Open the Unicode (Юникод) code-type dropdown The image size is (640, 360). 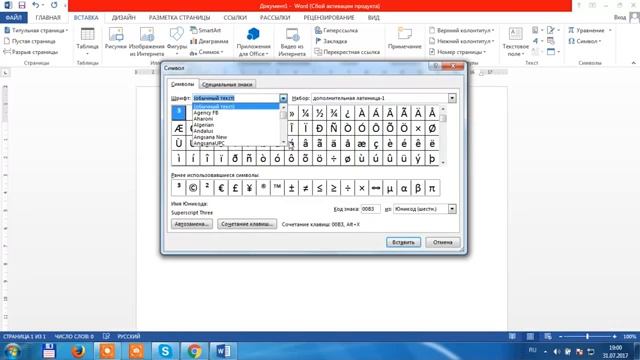click(x=452, y=209)
